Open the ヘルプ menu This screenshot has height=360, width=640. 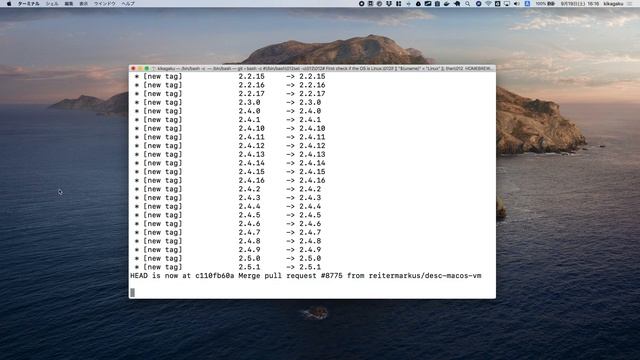coord(128,4)
